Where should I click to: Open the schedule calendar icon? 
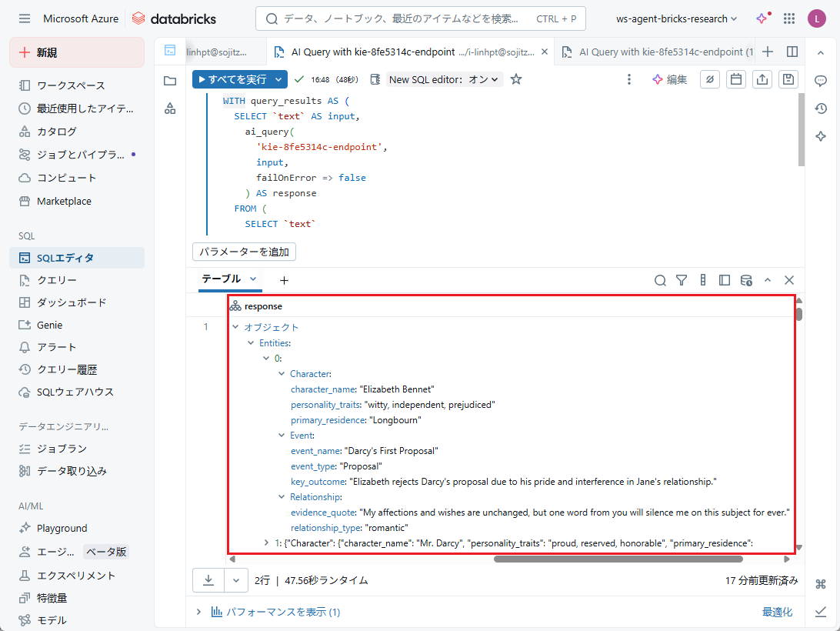pyautogui.click(x=736, y=79)
